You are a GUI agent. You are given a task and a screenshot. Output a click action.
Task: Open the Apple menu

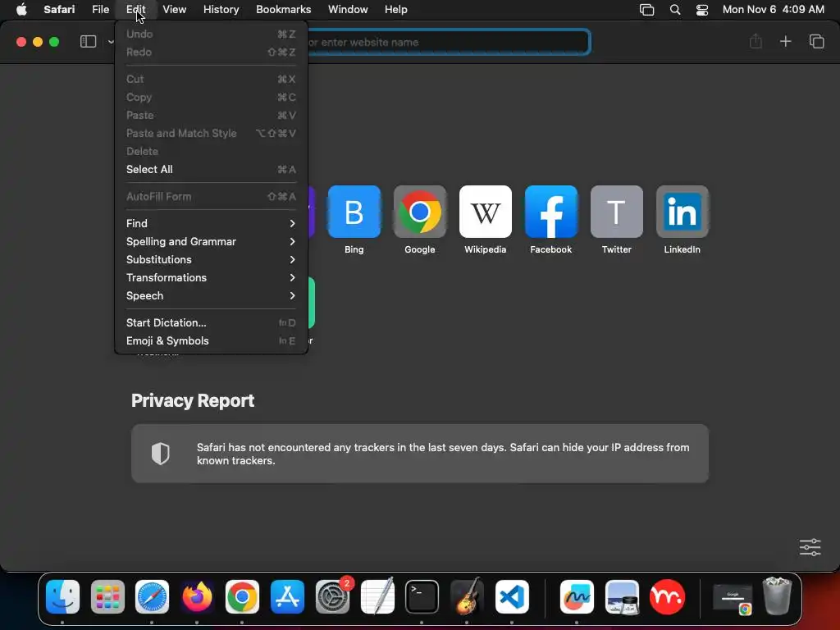tap(21, 10)
